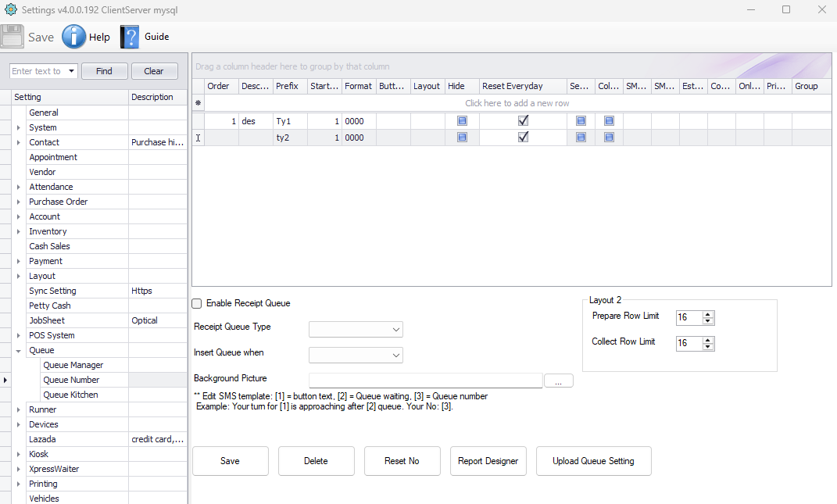Viewport: 837px width, 504px height.
Task: Open the Guide book icon
Action: pos(130,37)
